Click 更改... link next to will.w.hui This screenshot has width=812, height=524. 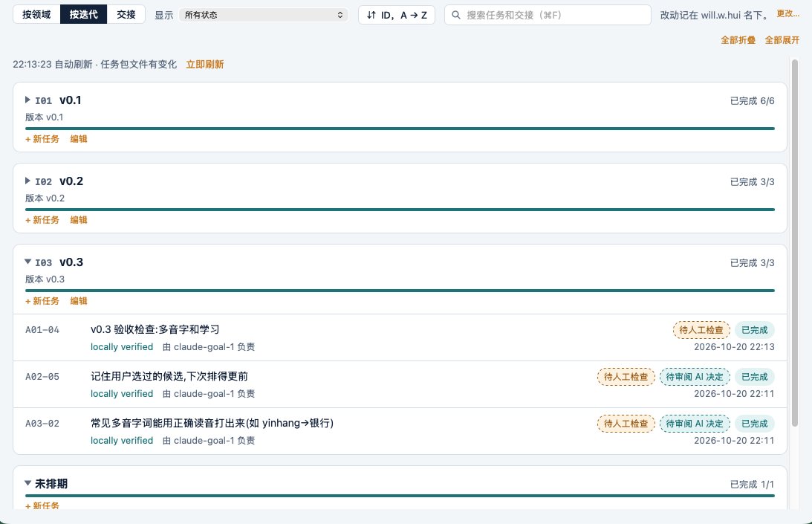click(x=787, y=13)
